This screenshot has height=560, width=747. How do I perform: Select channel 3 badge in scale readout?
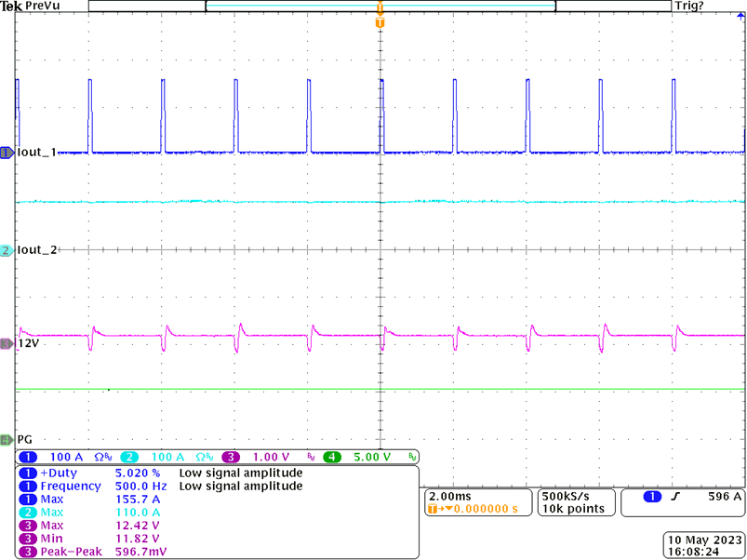(x=231, y=457)
